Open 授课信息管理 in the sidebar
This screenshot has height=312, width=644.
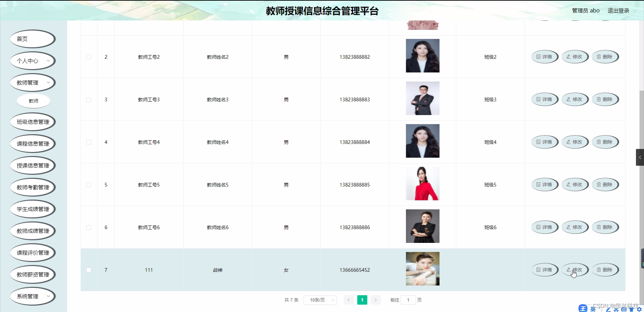[x=33, y=165]
